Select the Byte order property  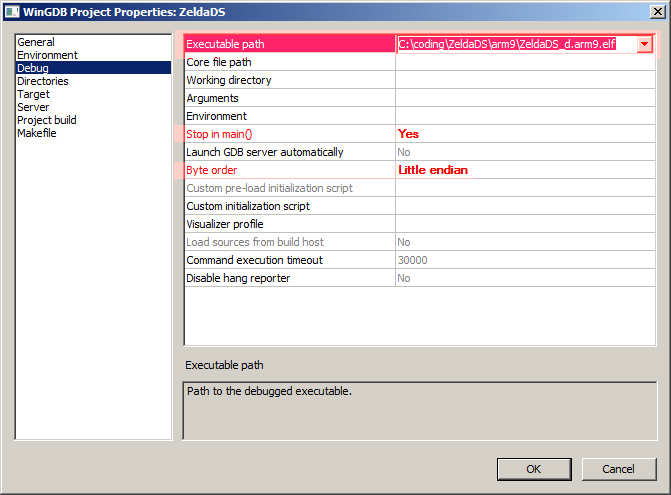tap(290, 170)
